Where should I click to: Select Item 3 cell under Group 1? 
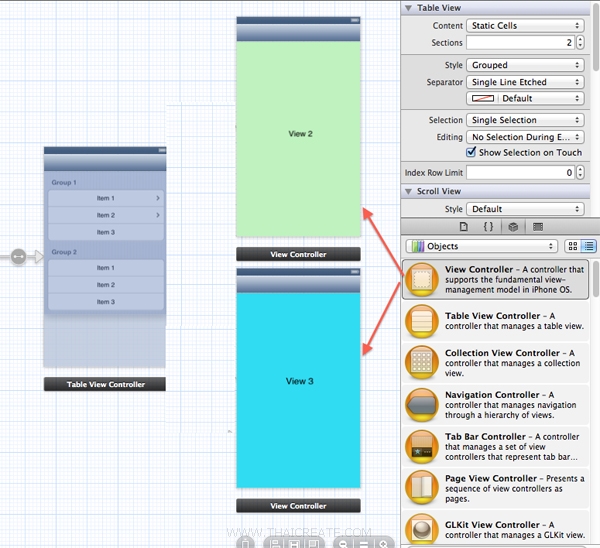coord(106,232)
